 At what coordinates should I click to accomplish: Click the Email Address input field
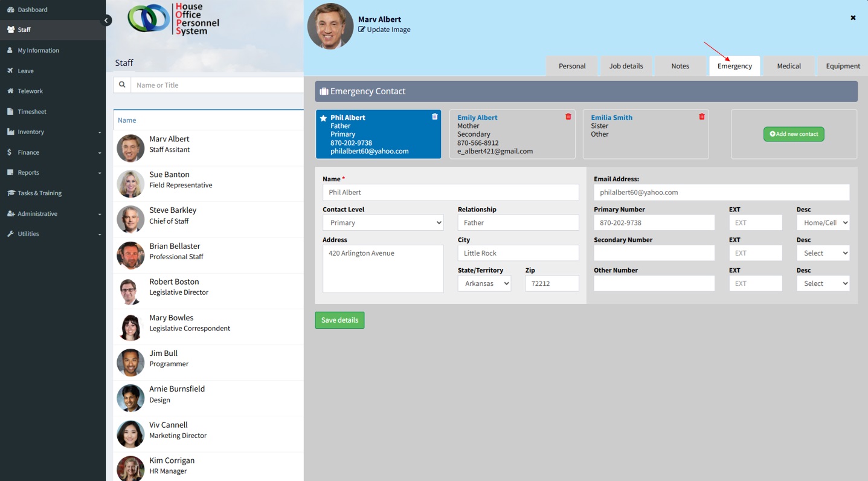point(721,193)
